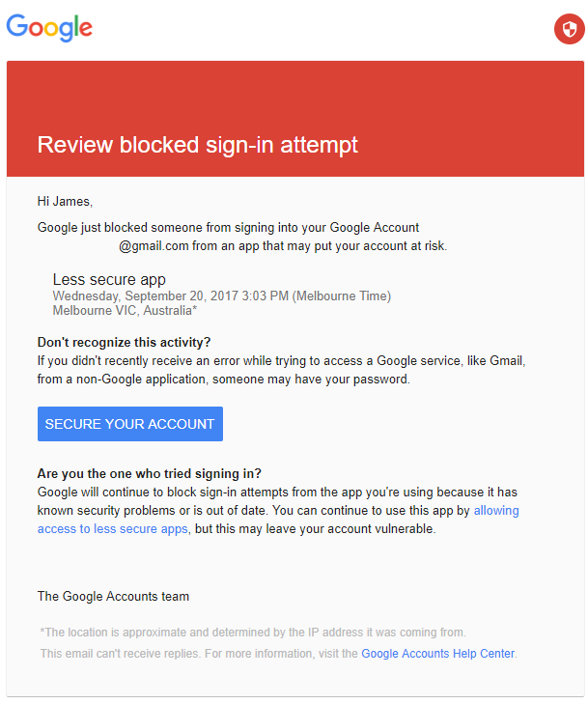
Task: Click the location is approximate footnote
Action: (253, 633)
